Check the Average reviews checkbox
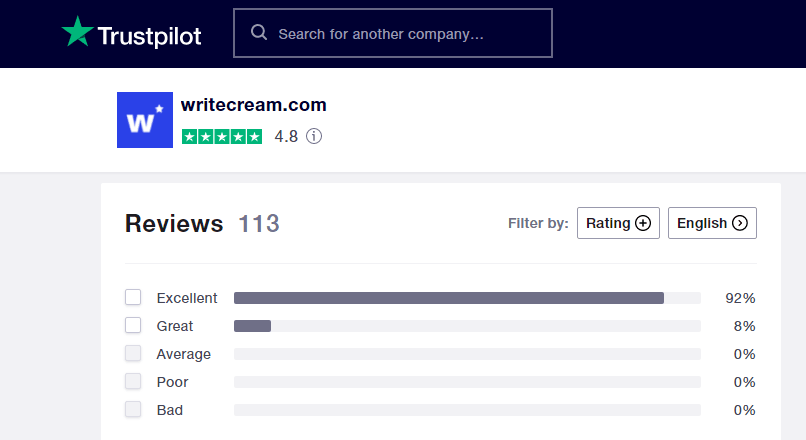This screenshot has width=806, height=440. coord(133,353)
